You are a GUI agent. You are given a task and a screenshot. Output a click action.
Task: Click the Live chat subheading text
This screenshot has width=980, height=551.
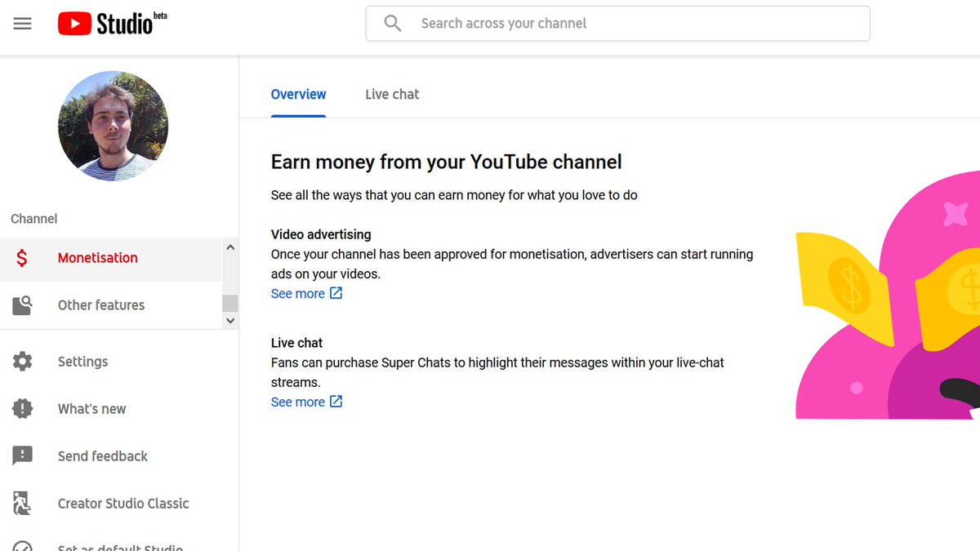297,343
